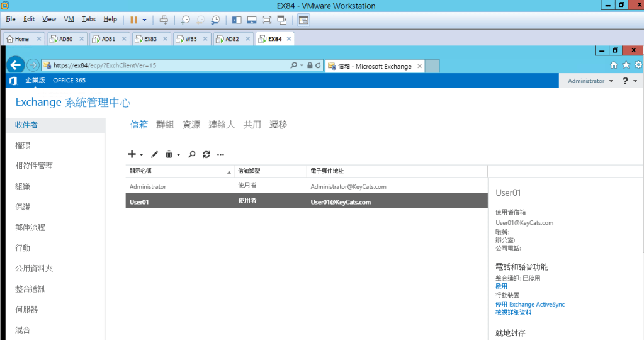
Task: Click the browser back arrow button
Action: 16,65
